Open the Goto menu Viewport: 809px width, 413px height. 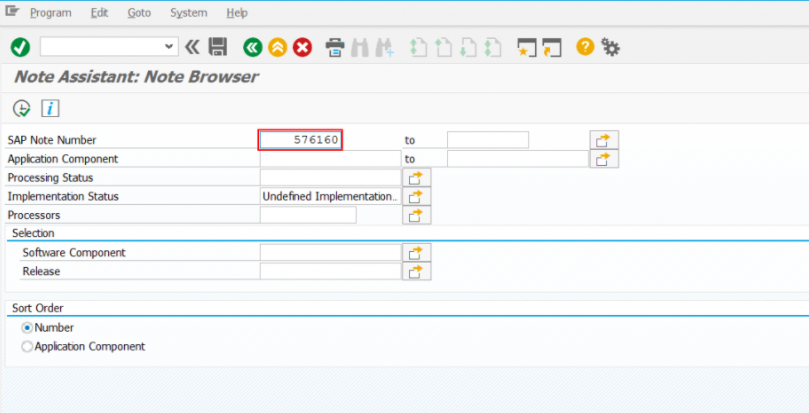click(139, 13)
